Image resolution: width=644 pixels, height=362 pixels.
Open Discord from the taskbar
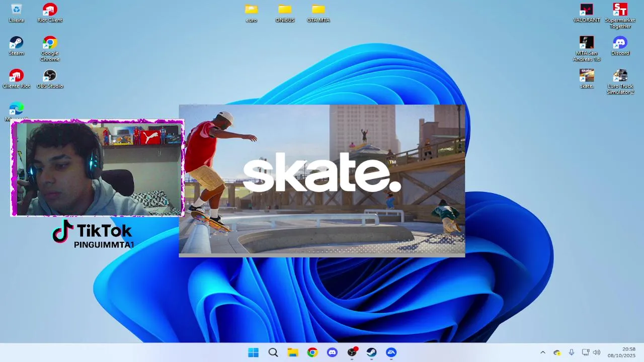pyautogui.click(x=332, y=352)
